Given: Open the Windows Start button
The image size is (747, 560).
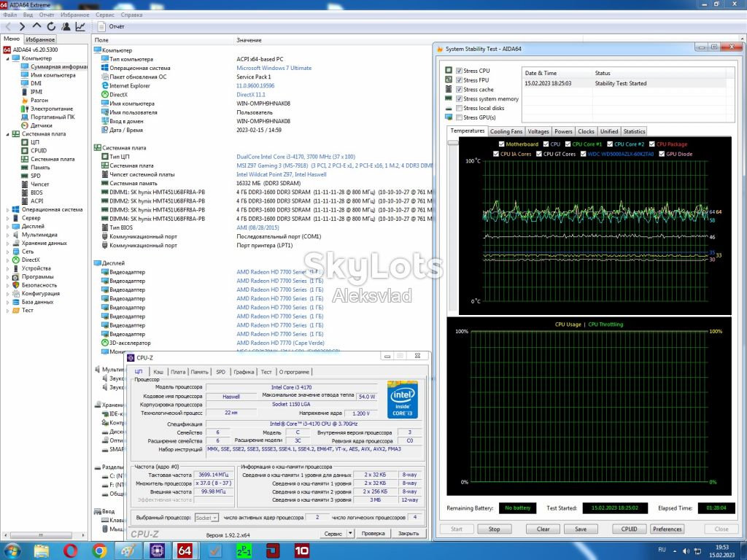Looking at the screenshot, I should coord(12,551).
